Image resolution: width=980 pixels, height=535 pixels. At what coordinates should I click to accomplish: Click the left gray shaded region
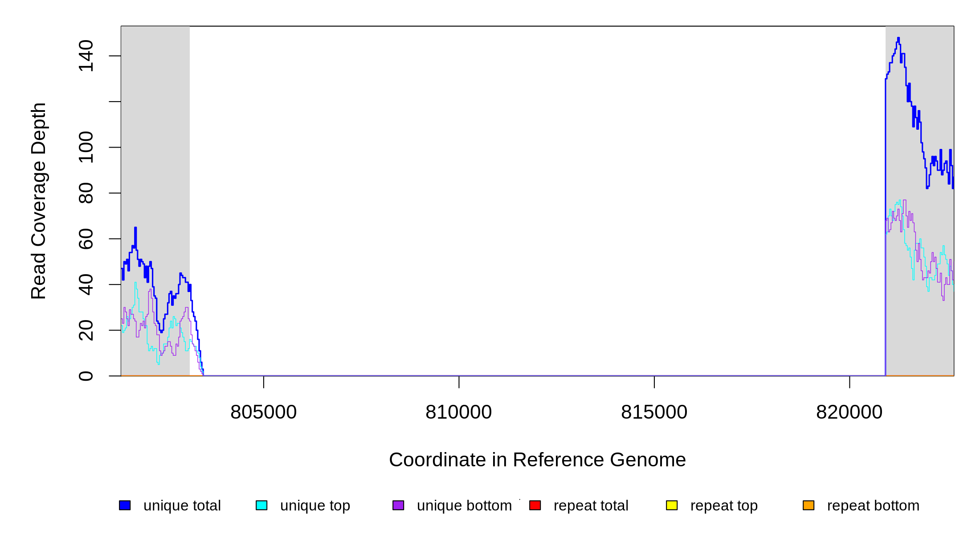(x=155, y=134)
